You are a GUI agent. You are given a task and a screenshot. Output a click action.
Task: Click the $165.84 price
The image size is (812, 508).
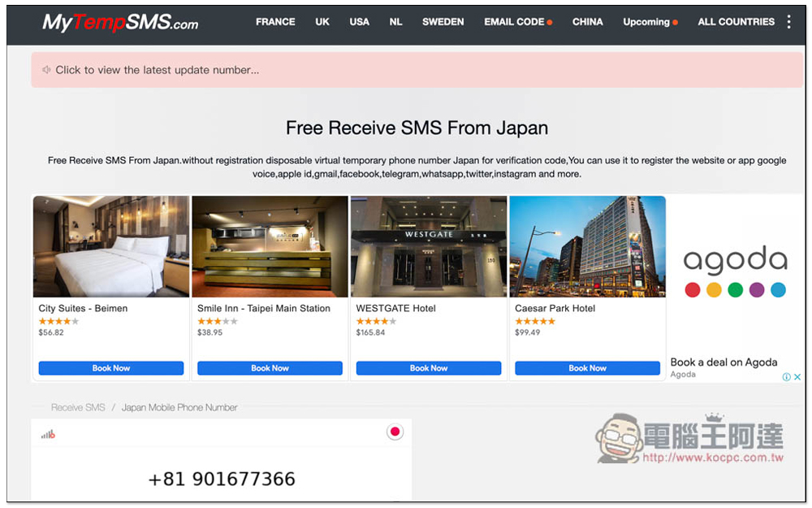click(370, 332)
